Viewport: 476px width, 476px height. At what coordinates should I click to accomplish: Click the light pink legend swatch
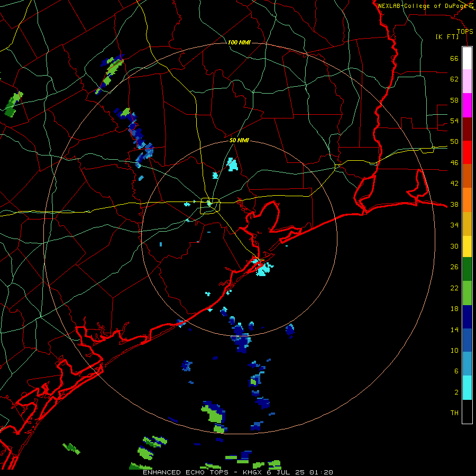pyautogui.click(x=467, y=81)
